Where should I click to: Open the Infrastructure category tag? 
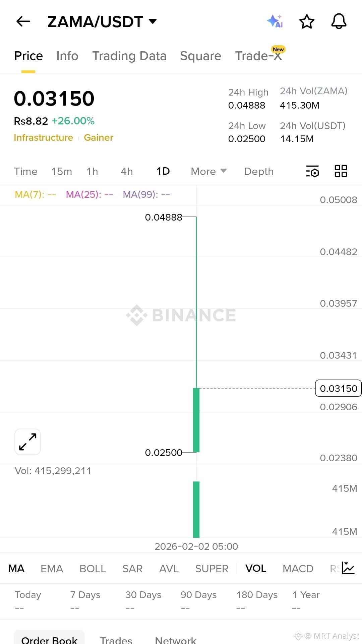(43, 137)
